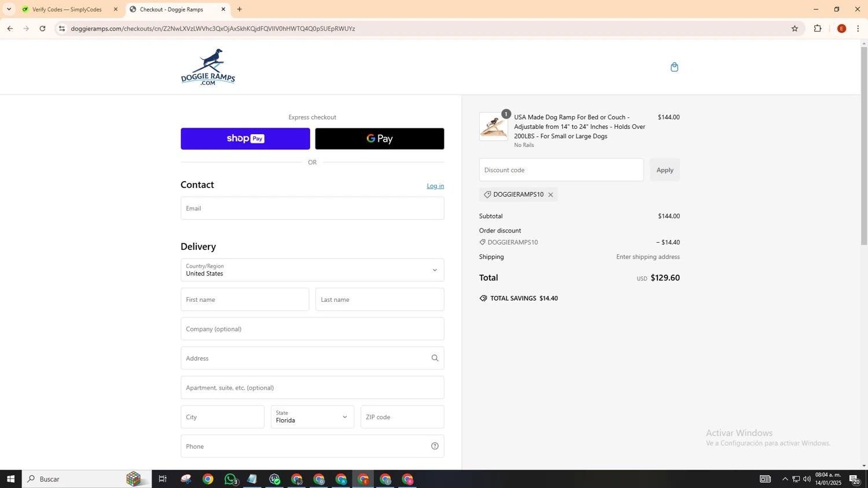This screenshot has width=868, height=488.
Task: Open the network tray icon
Action: tap(796, 479)
